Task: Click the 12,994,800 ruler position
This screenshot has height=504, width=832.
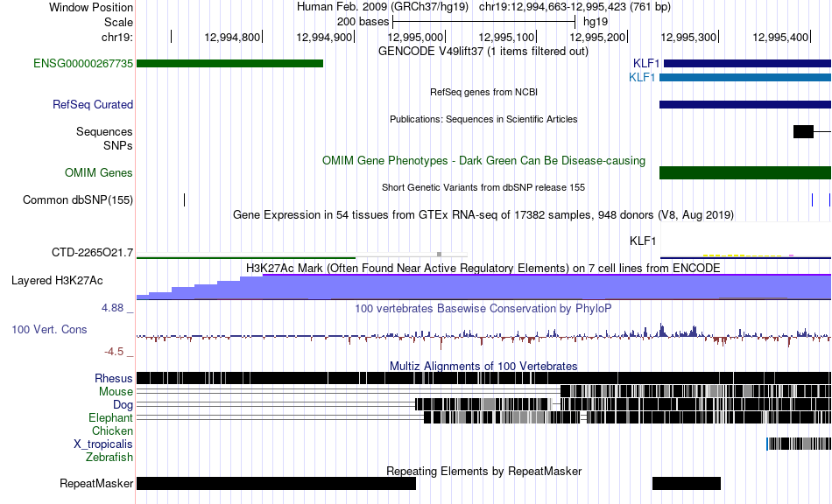Action: (232, 37)
